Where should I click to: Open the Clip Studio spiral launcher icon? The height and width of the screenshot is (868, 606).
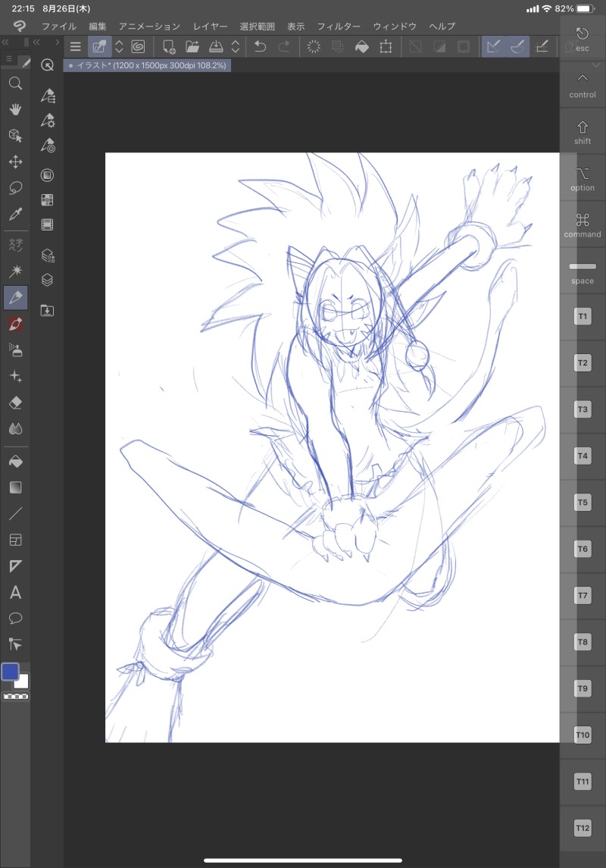point(138,46)
